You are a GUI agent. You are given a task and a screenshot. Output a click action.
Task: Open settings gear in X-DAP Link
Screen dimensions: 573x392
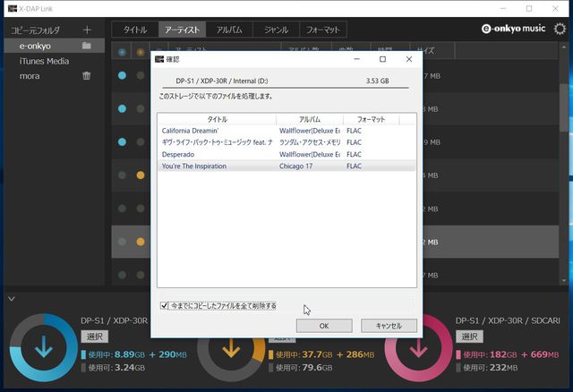(x=560, y=29)
